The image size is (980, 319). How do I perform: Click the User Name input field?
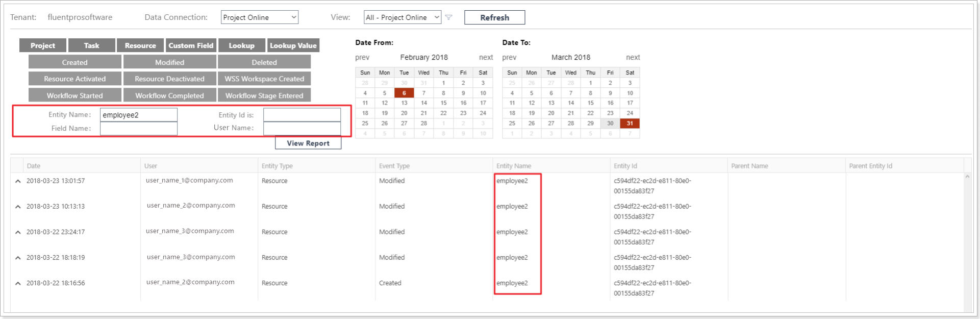(302, 128)
